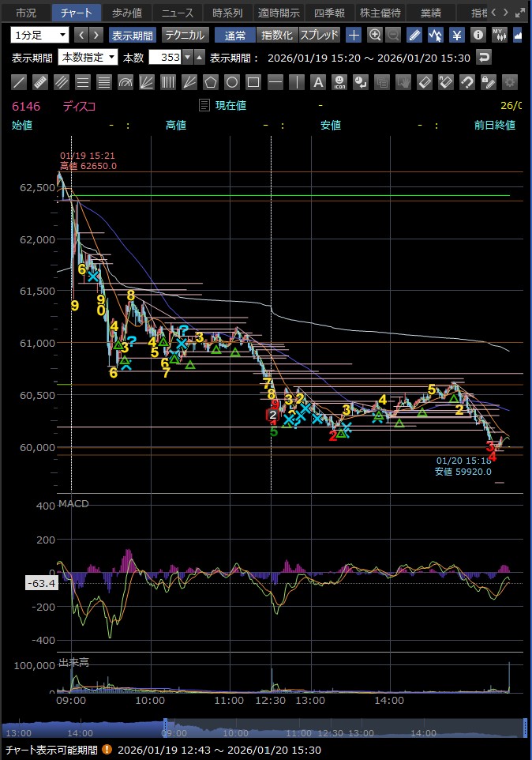Switch to the ニュース tab

coord(177,13)
